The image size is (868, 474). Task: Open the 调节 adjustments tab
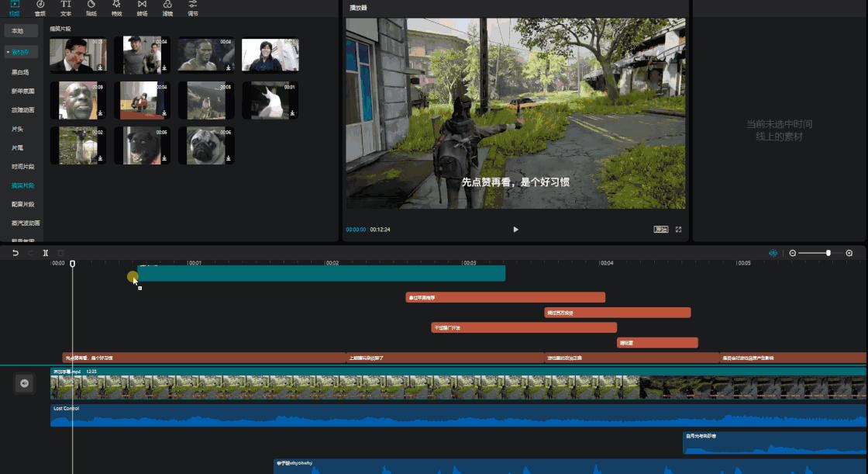193,8
